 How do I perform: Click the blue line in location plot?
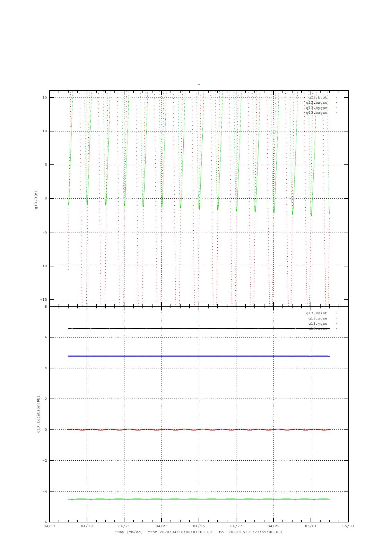click(x=199, y=356)
